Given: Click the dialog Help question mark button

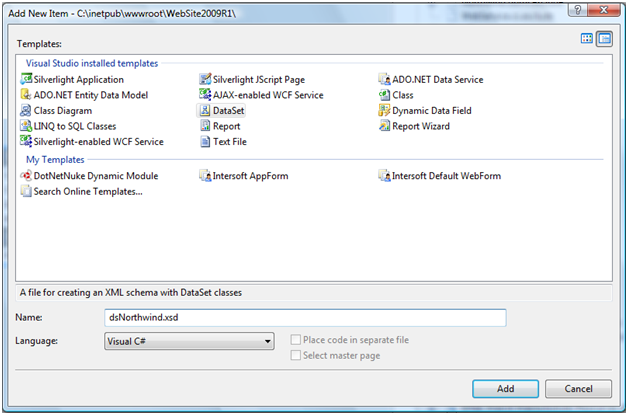Looking at the screenshot, I should (x=577, y=10).
